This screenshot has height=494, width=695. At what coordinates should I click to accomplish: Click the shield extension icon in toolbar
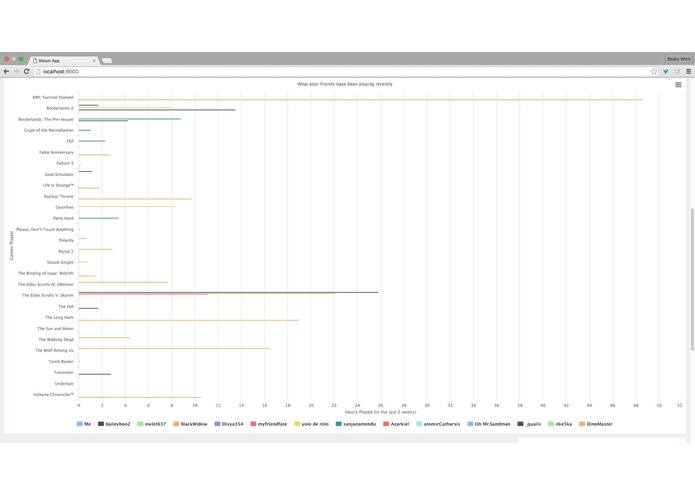pos(677,71)
